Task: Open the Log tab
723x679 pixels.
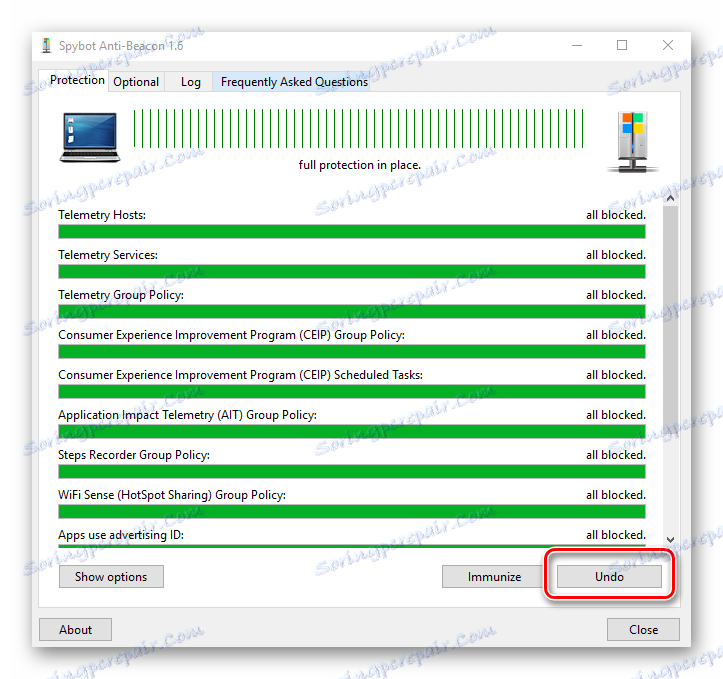Action: coord(190,82)
